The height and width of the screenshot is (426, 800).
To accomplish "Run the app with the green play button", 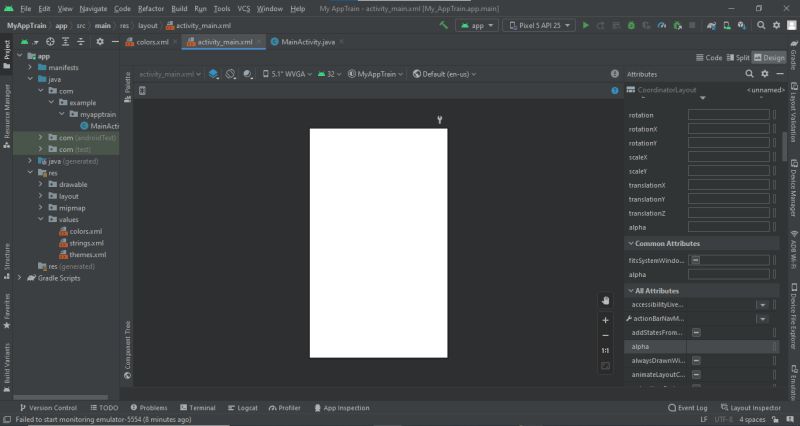I will 586,25.
